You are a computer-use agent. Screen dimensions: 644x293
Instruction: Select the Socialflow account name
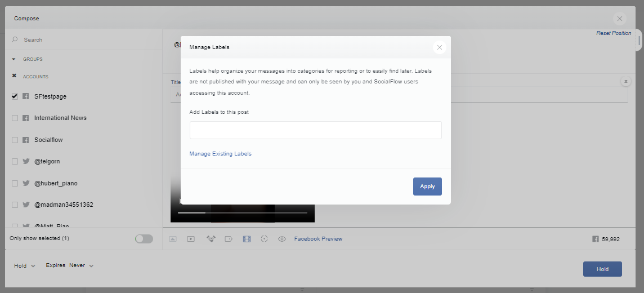click(48, 140)
